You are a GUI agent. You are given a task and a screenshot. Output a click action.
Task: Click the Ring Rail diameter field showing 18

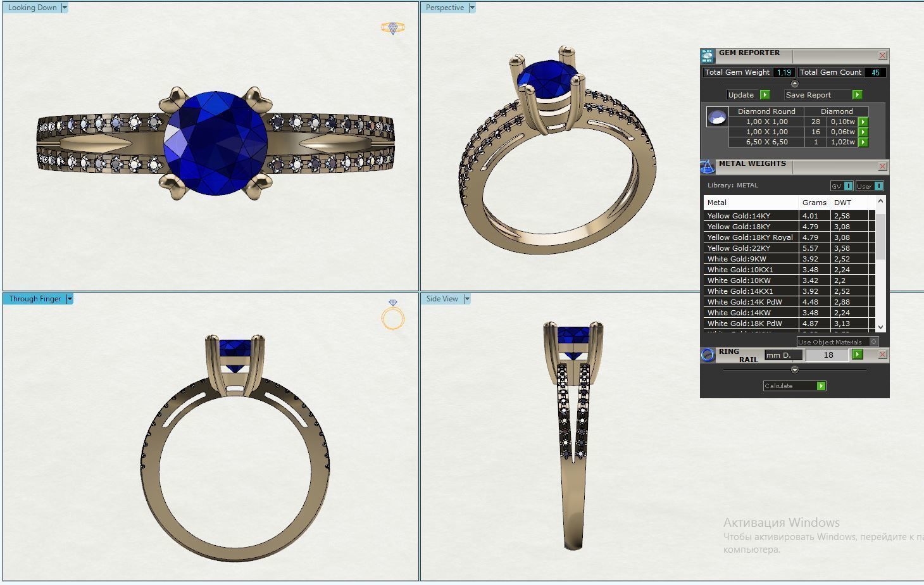click(x=828, y=355)
